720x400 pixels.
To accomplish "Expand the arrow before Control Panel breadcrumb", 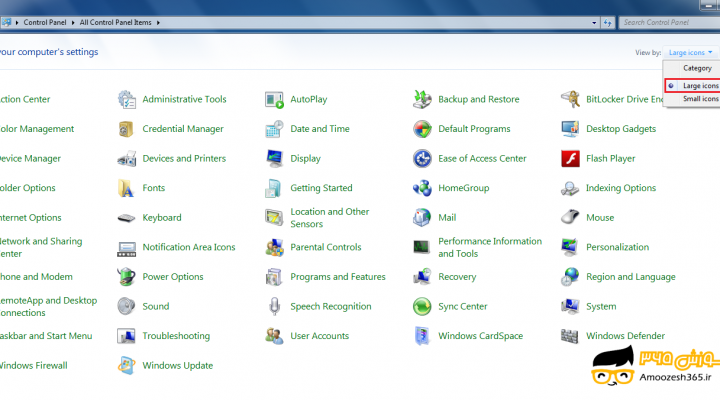I will [x=17, y=23].
